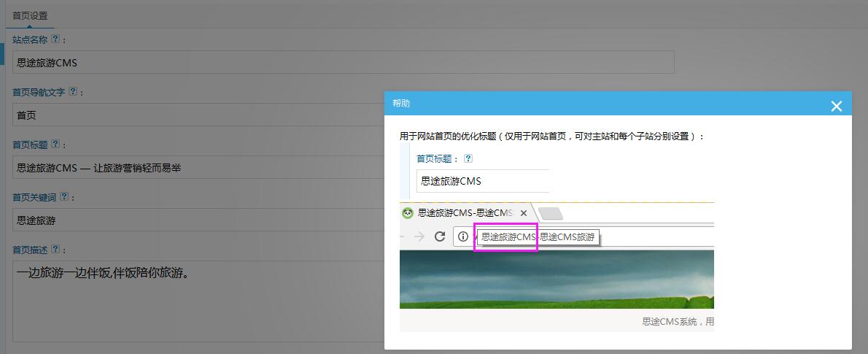Click into the 首页导航文字 field containing 首页
The width and height of the screenshot is (868, 354).
pos(197,115)
